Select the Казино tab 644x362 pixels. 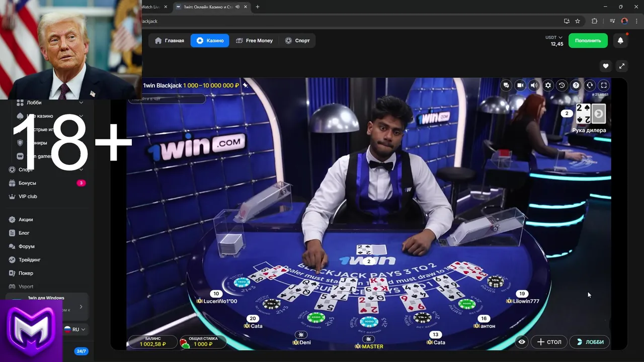click(210, 41)
